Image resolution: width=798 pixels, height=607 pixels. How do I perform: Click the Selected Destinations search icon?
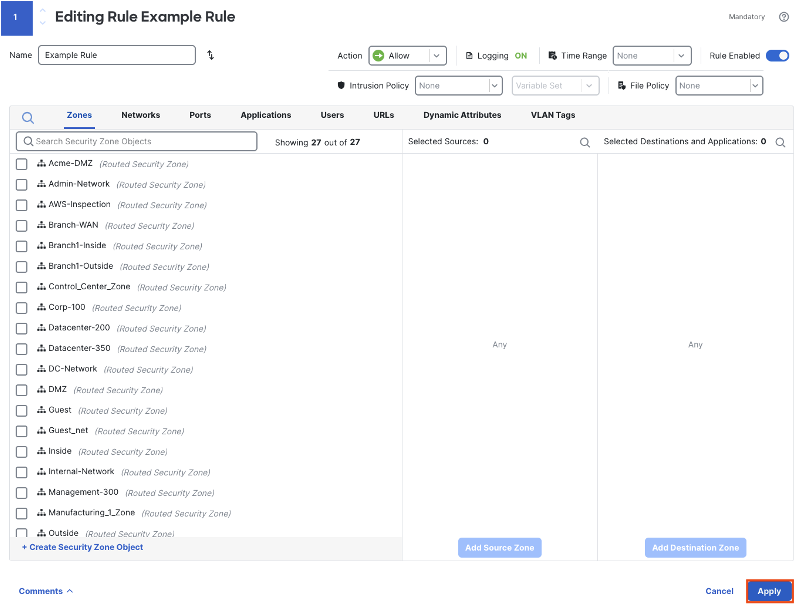[780, 142]
